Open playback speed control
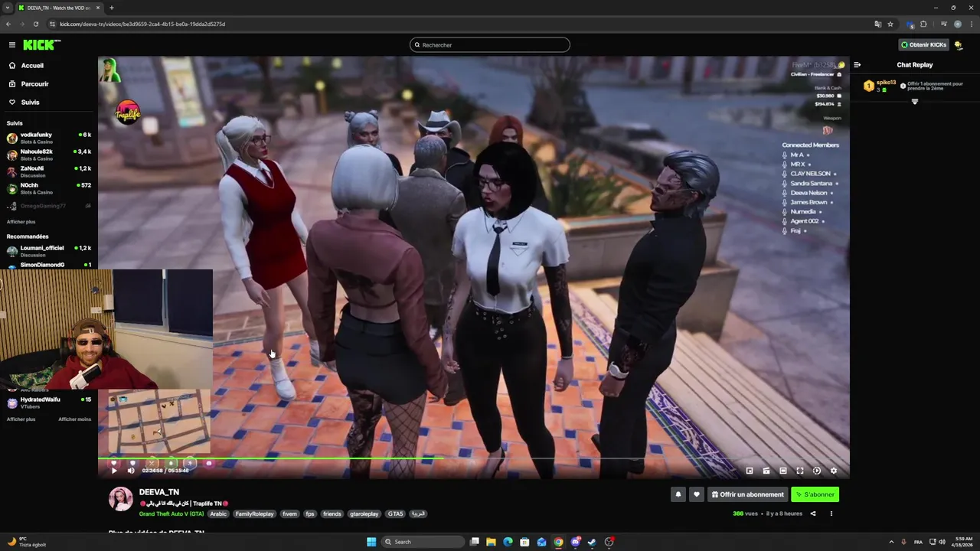The image size is (980, 551). click(817, 471)
